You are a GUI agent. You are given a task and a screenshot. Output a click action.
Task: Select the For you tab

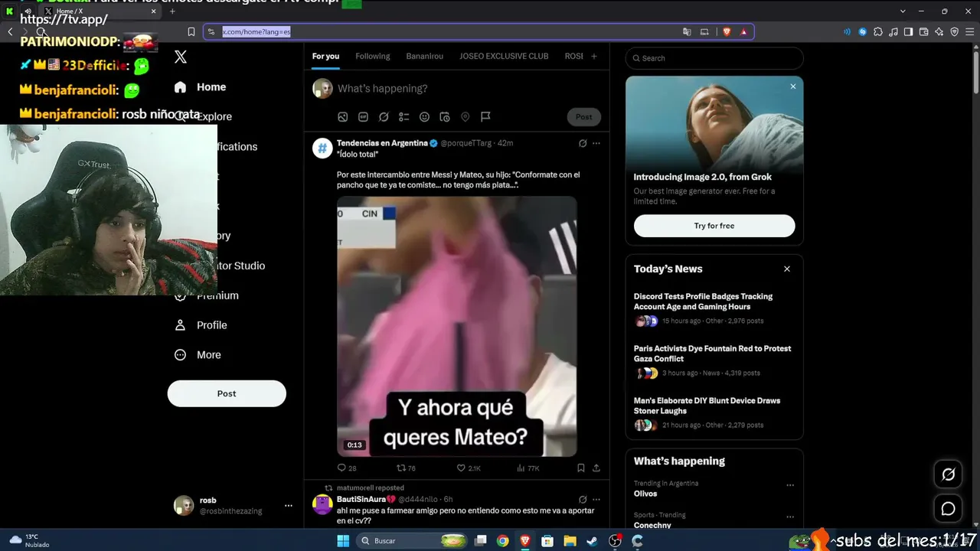pyautogui.click(x=325, y=56)
